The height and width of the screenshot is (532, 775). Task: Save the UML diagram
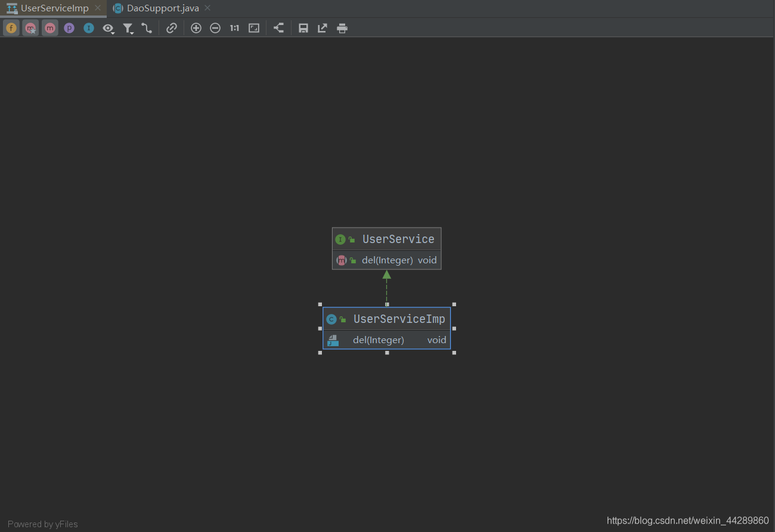[303, 28]
